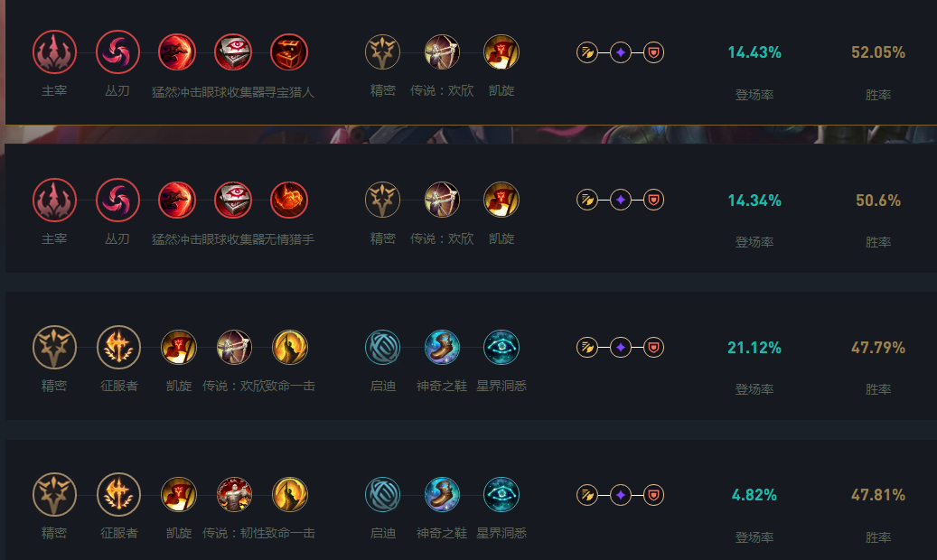Toggle the middle stat shard of the second build
The image size is (937, 560).
coord(621,199)
